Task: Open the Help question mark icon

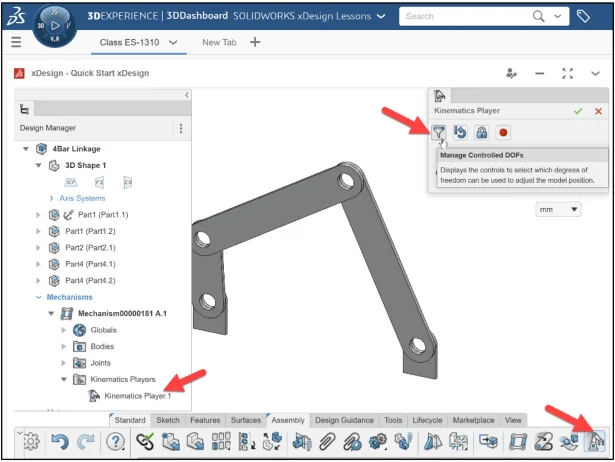Action: click(115, 441)
